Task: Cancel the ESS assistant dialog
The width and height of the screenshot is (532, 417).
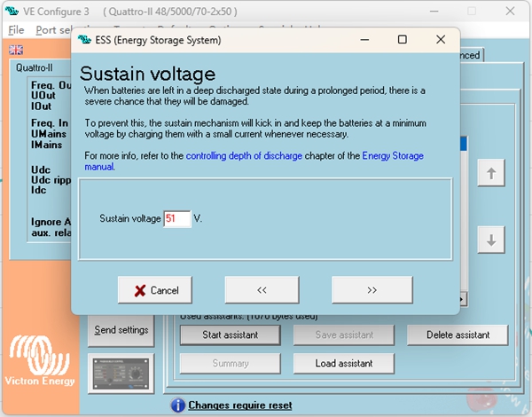Action: tap(155, 290)
